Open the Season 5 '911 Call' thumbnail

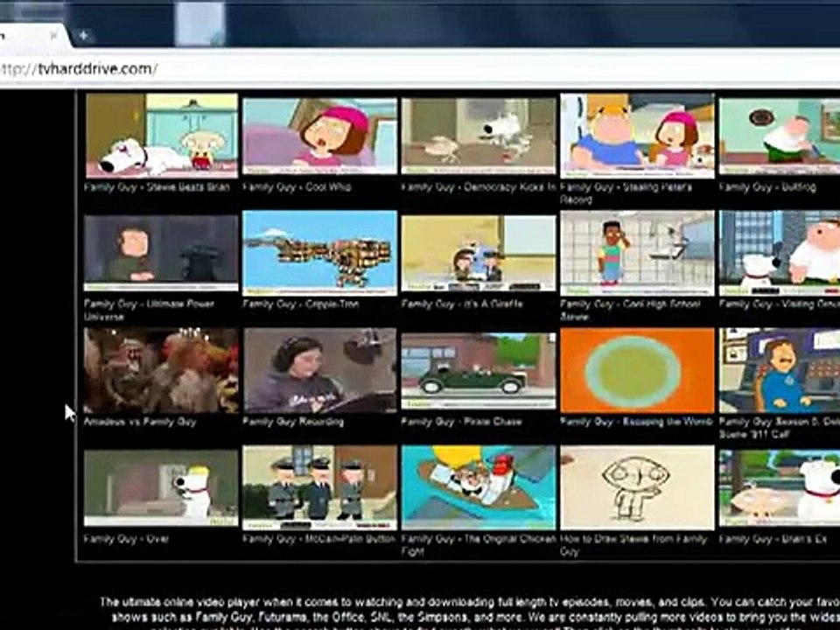pyautogui.click(x=780, y=370)
